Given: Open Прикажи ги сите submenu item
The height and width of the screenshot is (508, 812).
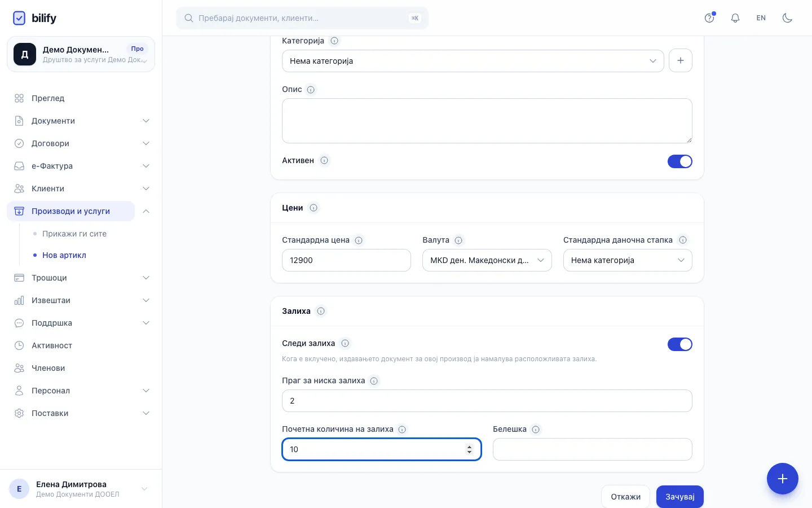Looking at the screenshot, I should pos(74,234).
